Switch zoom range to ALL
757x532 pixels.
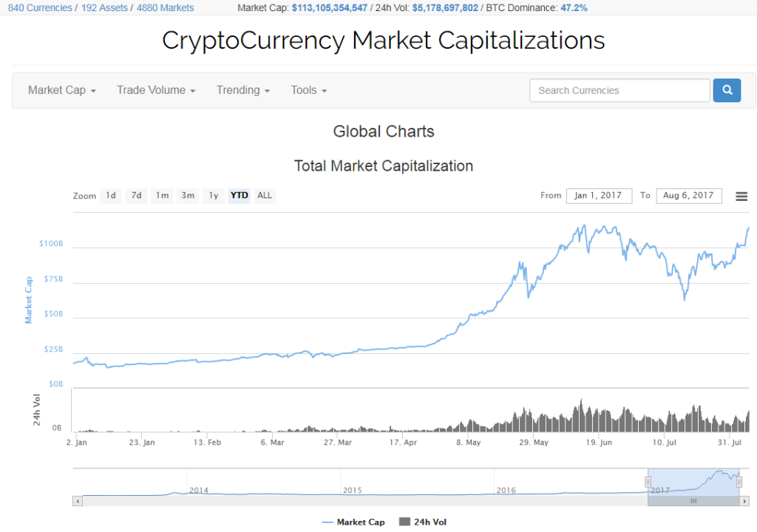pyautogui.click(x=265, y=196)
